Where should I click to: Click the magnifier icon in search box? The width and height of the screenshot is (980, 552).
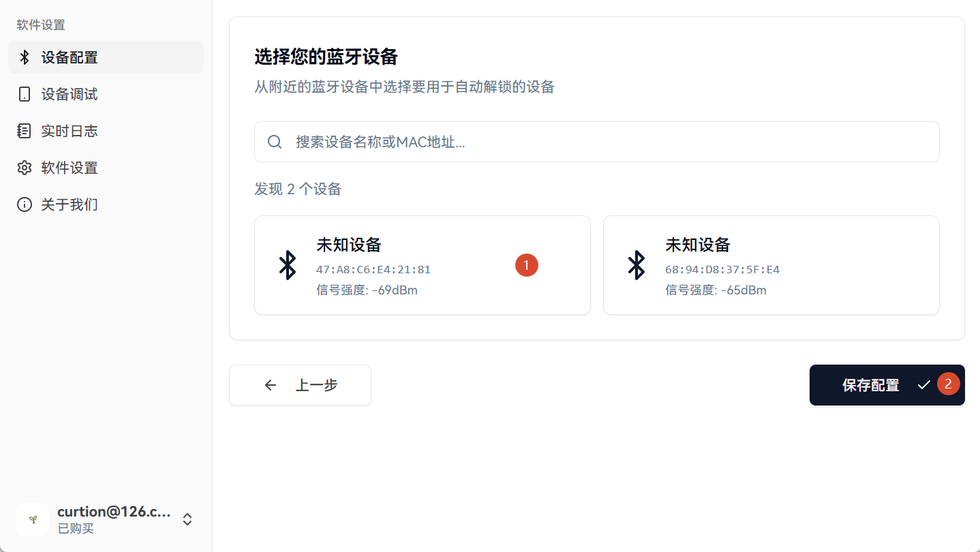[x=275, y=142]
